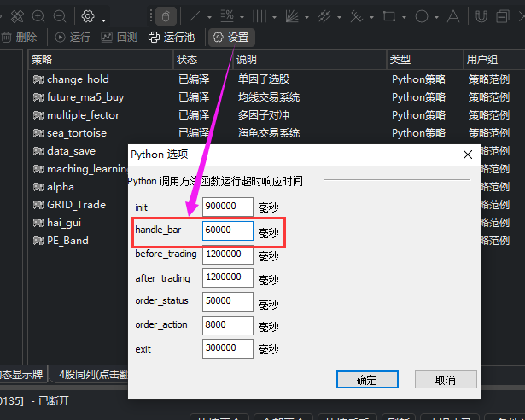Toggle the magnet snap tool
This screenshot has height=420, width=525.
(481, 16)
